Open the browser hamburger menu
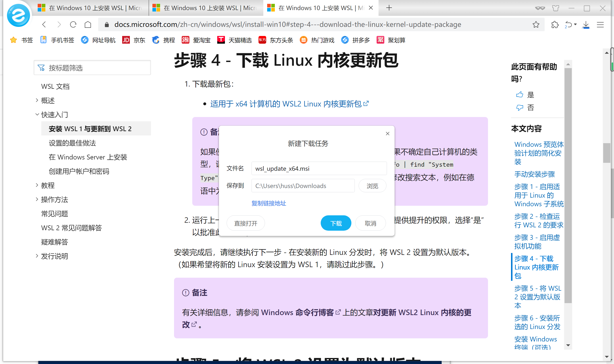The height and width of the screenshot is (364, 614). click(601, 24)
